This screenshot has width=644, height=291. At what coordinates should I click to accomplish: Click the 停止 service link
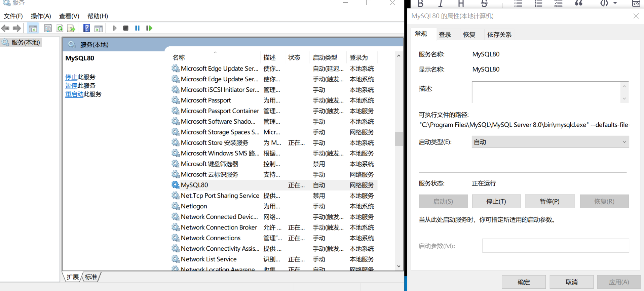[71, 77]
